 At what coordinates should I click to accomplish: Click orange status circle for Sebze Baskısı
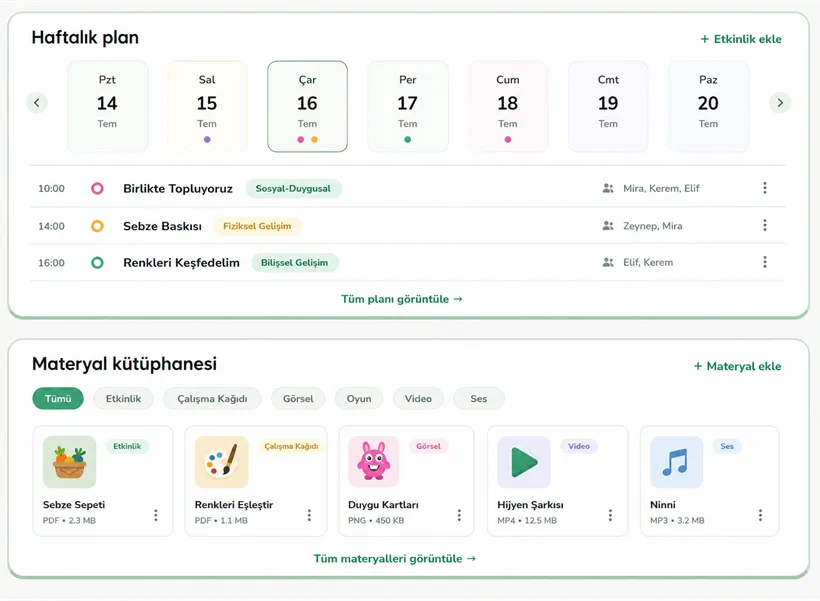pyautogui.click(x=97, y=226)
